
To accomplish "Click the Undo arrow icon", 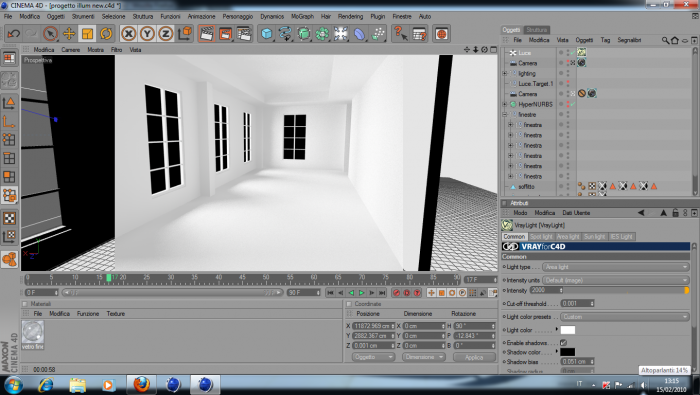I will pyautogui.click(x=13, y=33).
